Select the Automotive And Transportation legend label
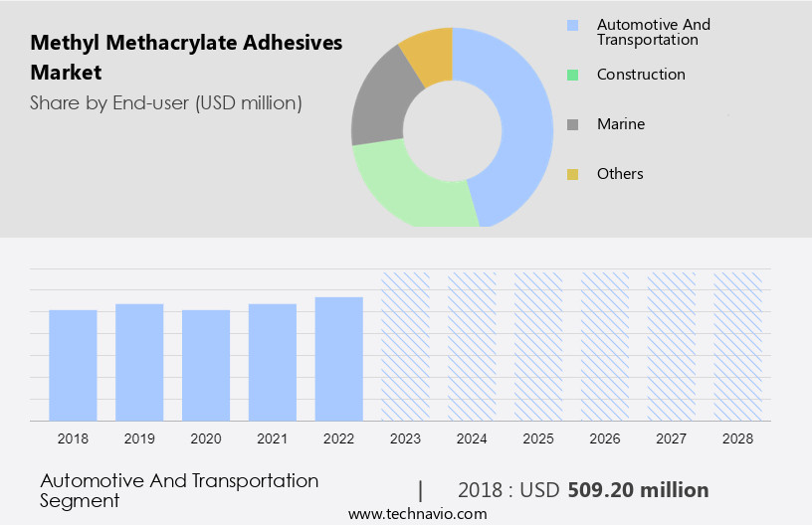Image resolution: width=812 pixels, height=525 pixels. coord(653,32)
